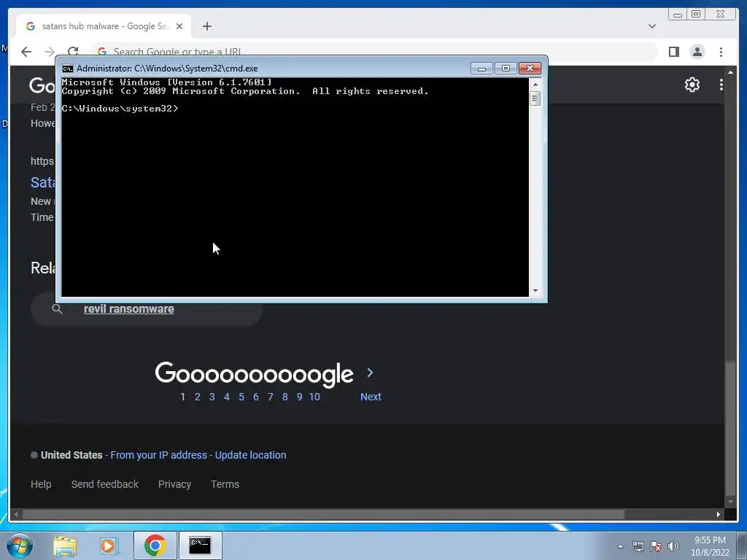Restore down the Chrome window
747x560 pixels.
pos(695,15)
